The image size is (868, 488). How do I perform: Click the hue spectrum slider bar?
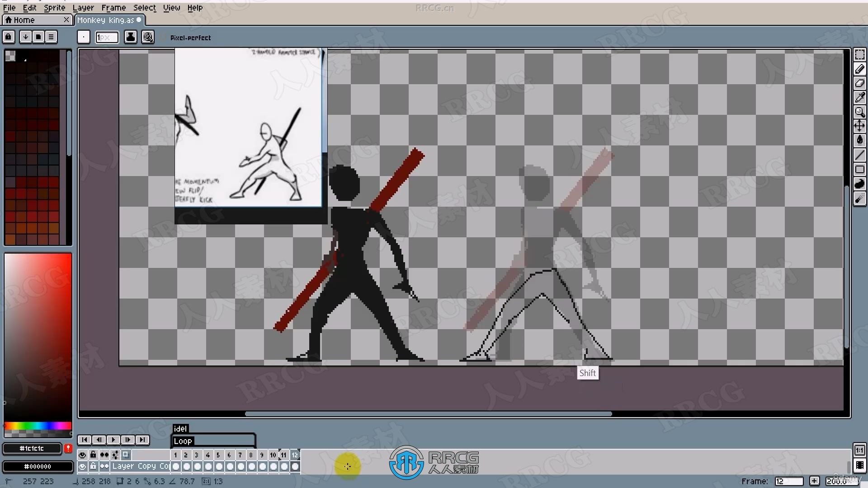(x=38, y=426)
